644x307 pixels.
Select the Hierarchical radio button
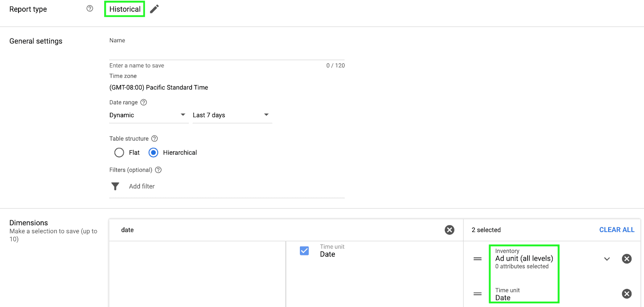[x=153, y=153]
